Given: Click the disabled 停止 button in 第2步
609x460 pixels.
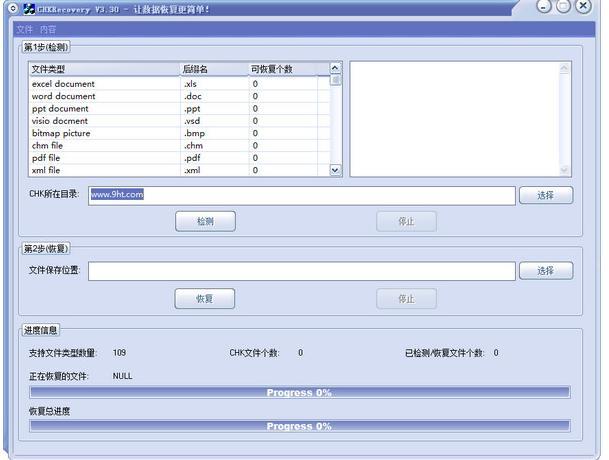Looking at the screenshot, I should 406,298.
